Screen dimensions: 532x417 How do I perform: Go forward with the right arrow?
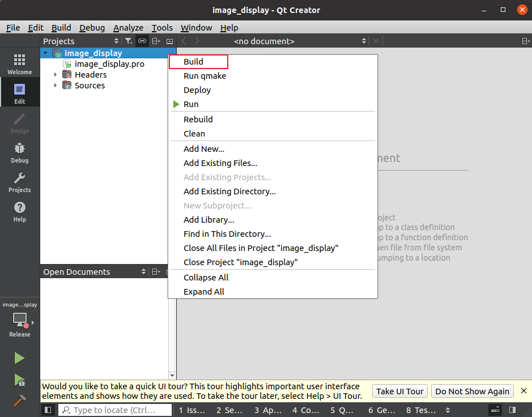coord(197,41)
